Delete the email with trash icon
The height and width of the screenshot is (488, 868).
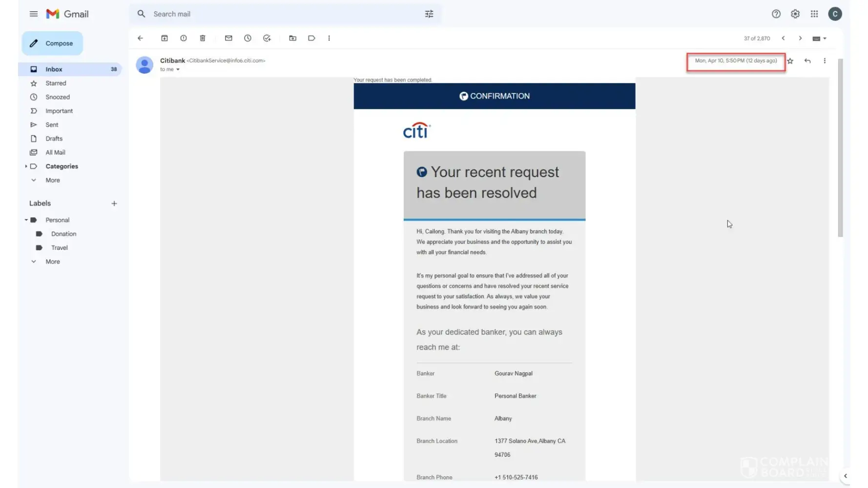[x=203, y=38]
